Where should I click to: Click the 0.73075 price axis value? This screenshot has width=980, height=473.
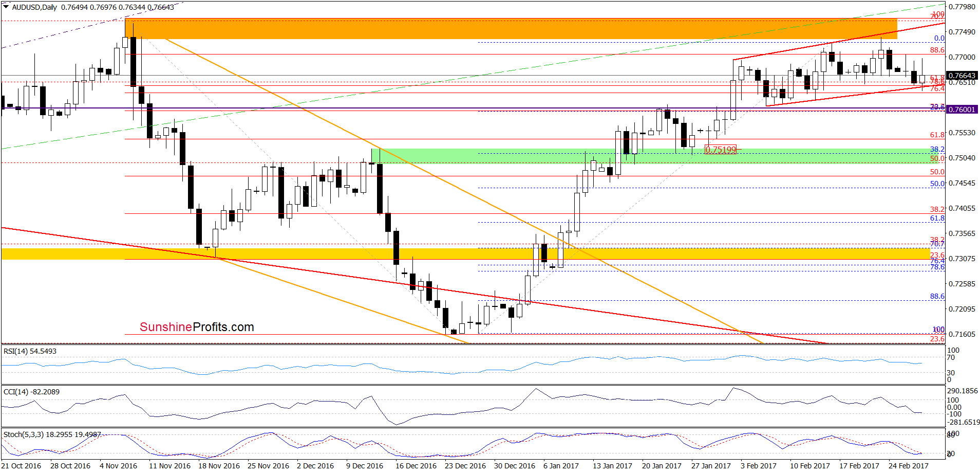(962, 259)
